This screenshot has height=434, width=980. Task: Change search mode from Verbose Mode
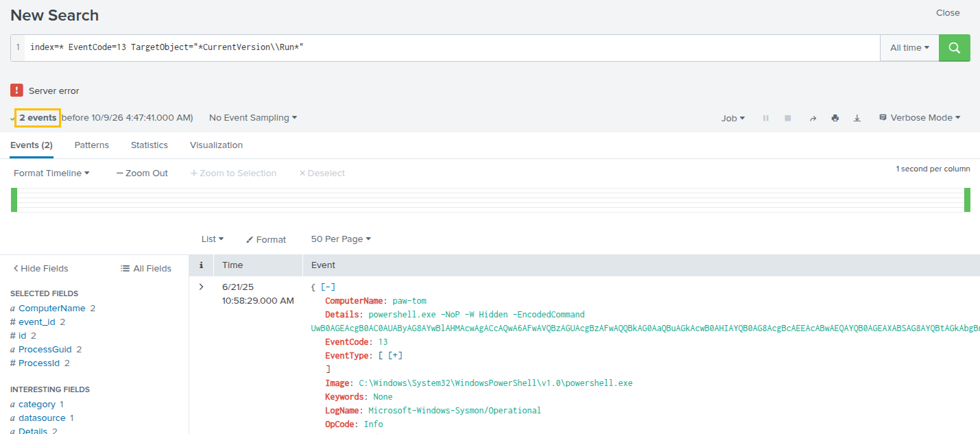click(x=920, y=118)
